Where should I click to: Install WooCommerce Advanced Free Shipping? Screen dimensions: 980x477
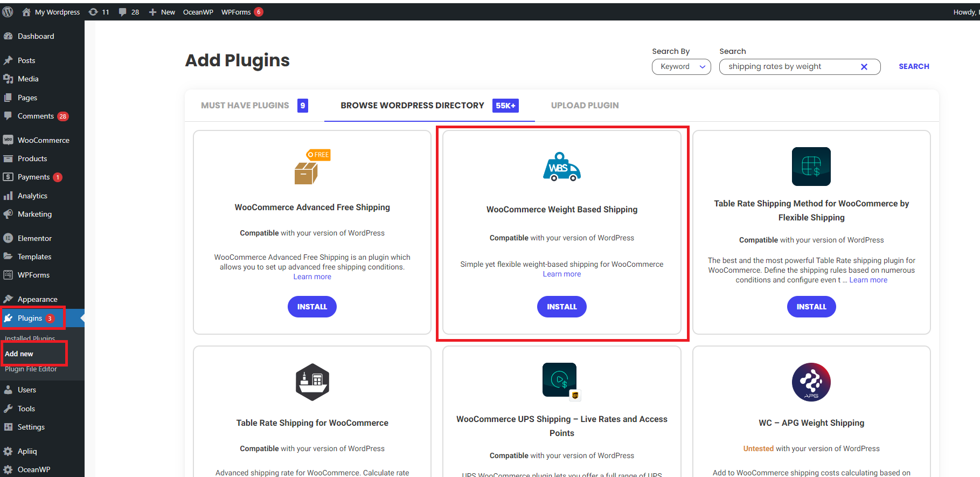(x=312, y=307)
